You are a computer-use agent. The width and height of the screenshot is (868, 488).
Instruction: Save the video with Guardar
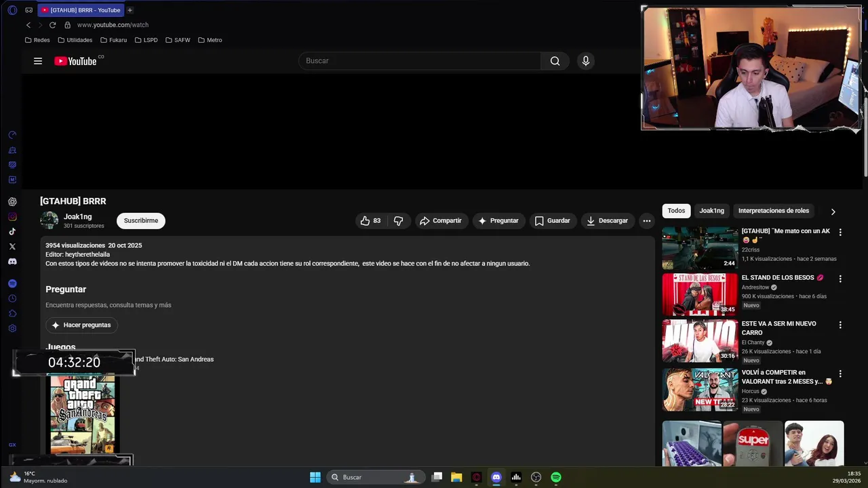coord(552,220)
